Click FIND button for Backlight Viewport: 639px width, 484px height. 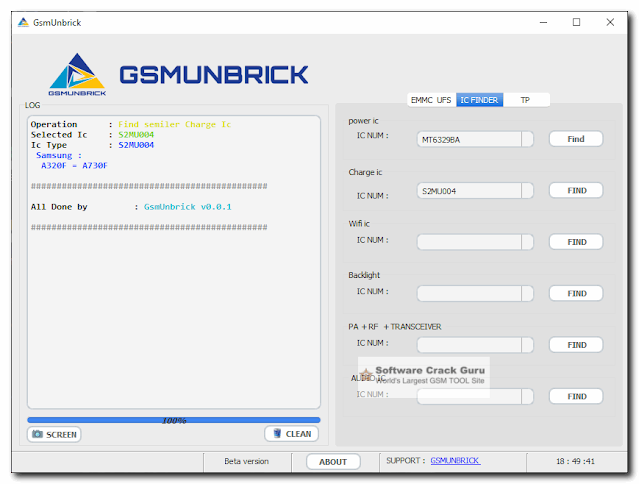click(x=576, y=293)
